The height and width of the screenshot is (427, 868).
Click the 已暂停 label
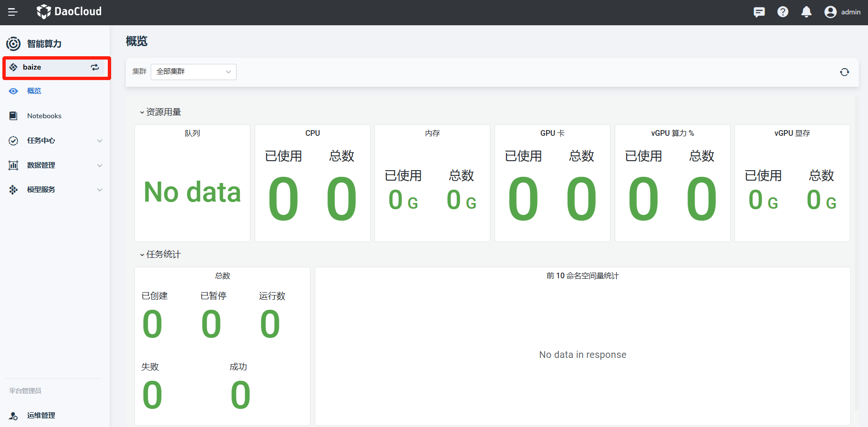coord(213,296)
